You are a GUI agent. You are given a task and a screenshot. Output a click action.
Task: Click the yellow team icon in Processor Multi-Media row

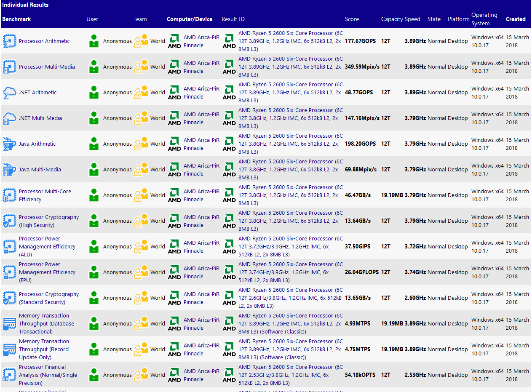point(141,67)
